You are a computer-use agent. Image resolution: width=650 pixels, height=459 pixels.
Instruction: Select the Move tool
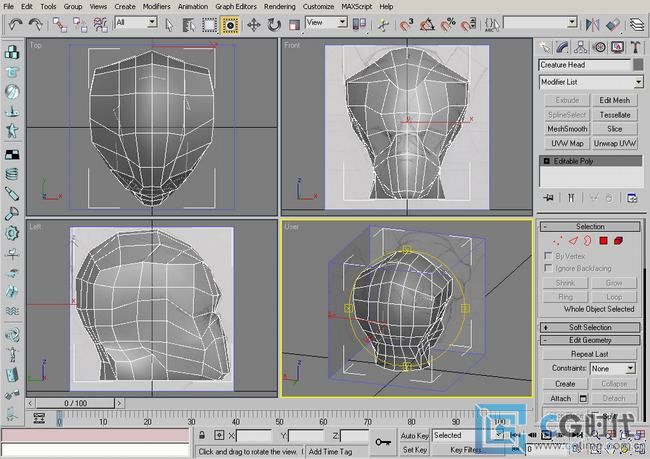254,25
